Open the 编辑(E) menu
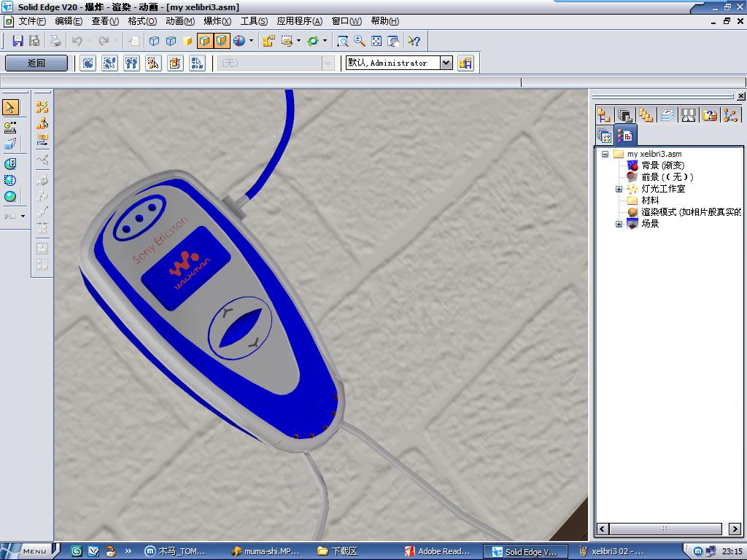 click(x=69, y=21)
